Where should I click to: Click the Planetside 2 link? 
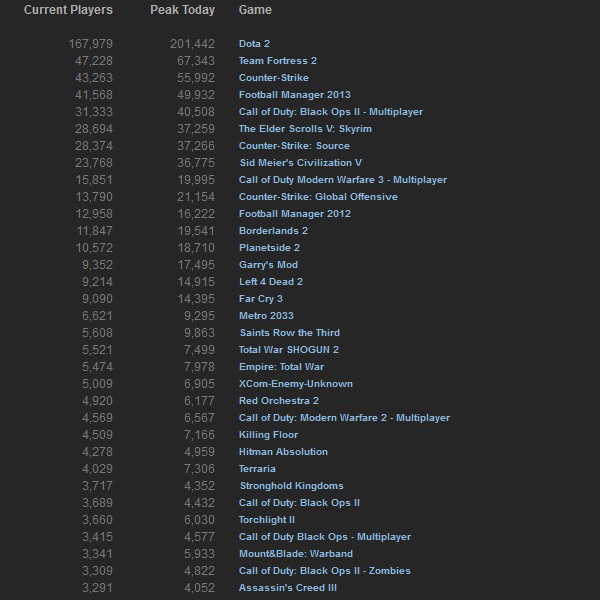point(269,248)
